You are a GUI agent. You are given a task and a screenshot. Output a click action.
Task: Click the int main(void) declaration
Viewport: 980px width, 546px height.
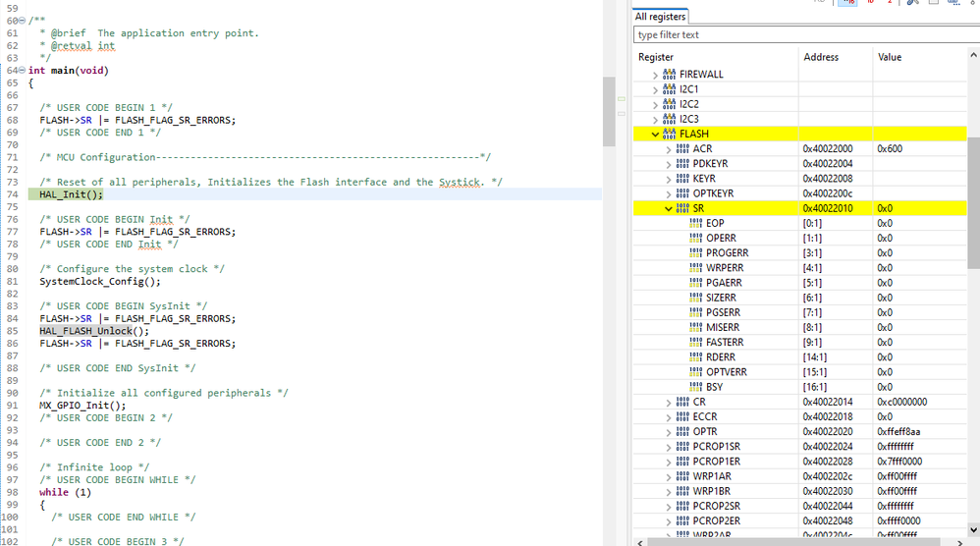pos(68,71)
